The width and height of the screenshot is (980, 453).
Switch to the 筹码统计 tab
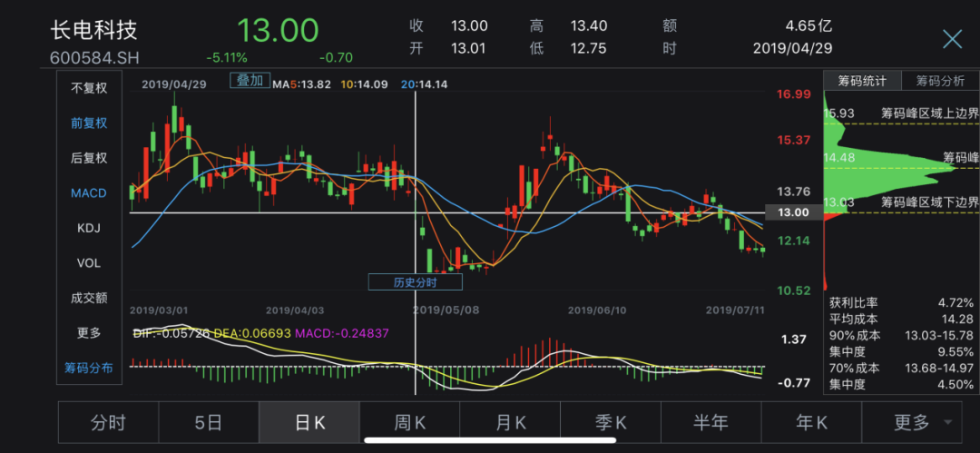click(862, 81)
